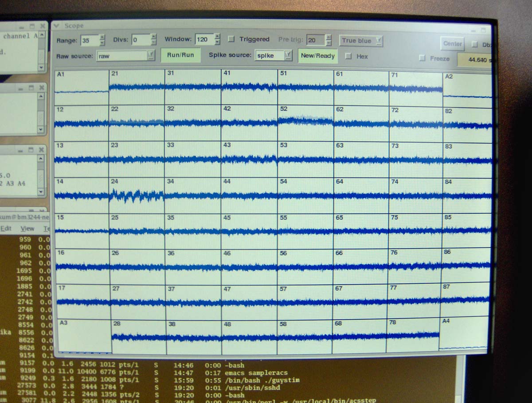The width and height of the screenshot is (532, 403).
Task: Check the Freeze option
Action: [x=422, y=58]
